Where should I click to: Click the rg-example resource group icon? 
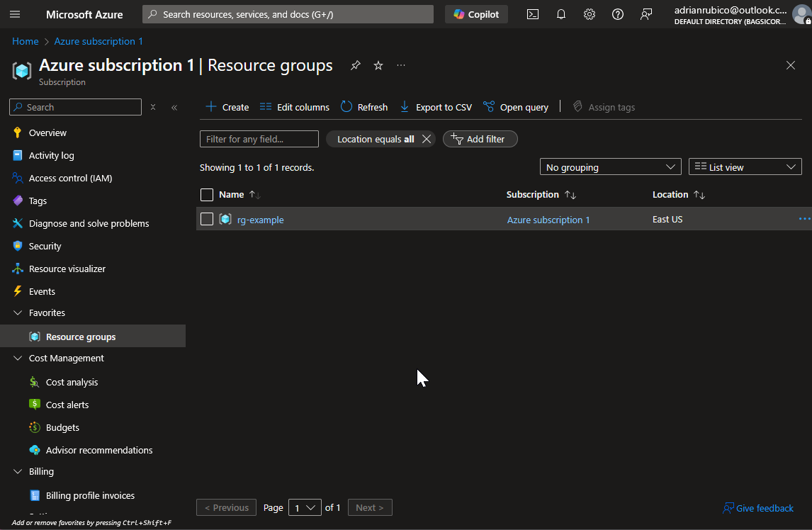pyautogui.click(x=225, y=219)
